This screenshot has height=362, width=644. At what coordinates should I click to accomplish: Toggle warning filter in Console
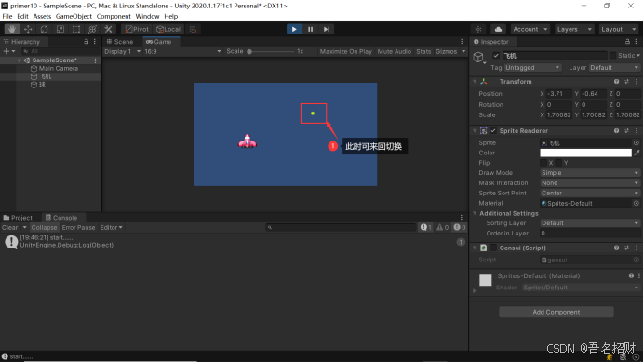pos(442,227)
